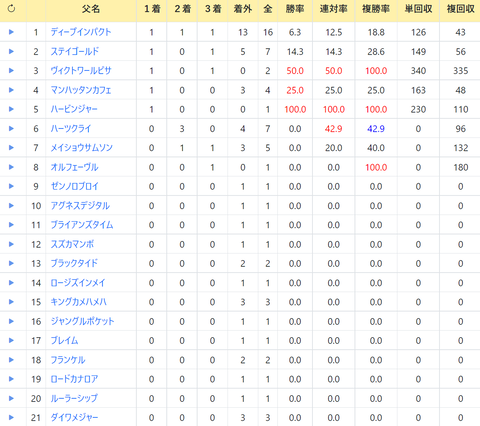Open the ロージズインメイ sire link
The image size is (480, 426).
[x=78, y=283]
